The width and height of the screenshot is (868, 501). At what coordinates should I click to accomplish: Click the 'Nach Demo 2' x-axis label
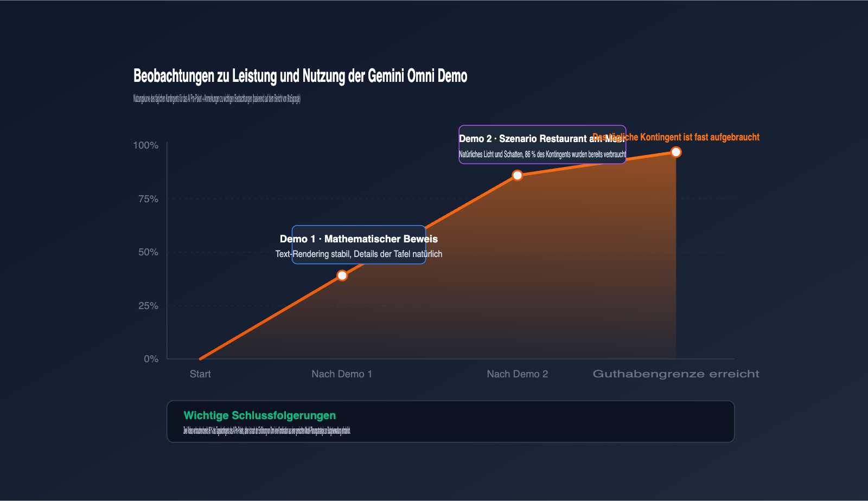(518, 374)
